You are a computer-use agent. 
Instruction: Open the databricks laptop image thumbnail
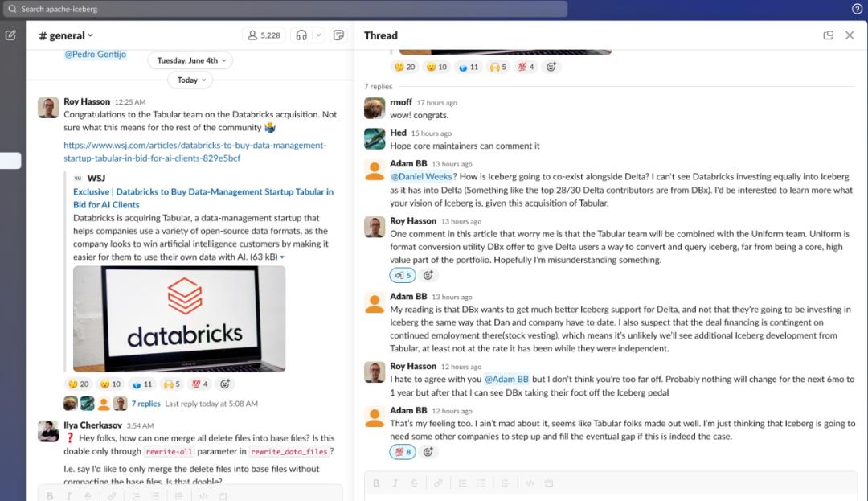pyautogui.click(x=179, y=319)
